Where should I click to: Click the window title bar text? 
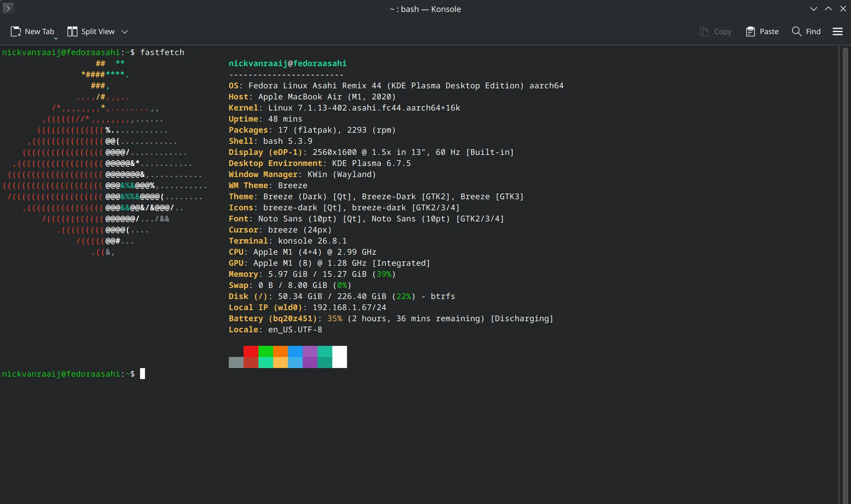click(425, 9)
